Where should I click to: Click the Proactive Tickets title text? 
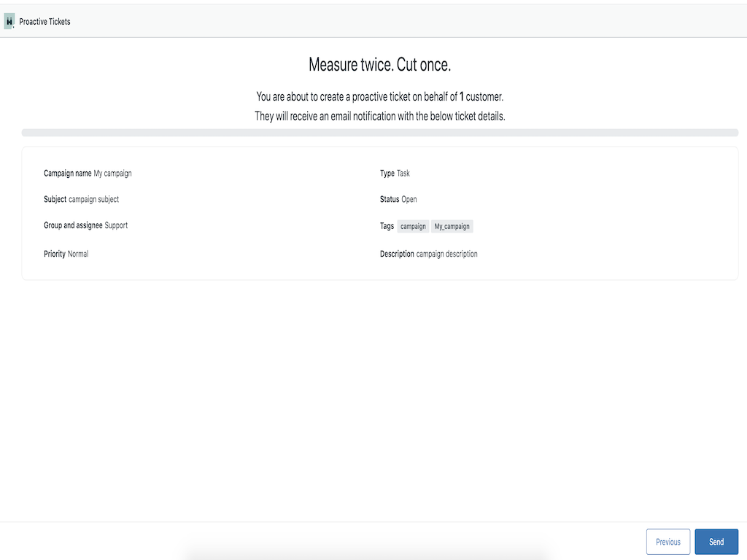pyautogui.click(x=44, y=22)
